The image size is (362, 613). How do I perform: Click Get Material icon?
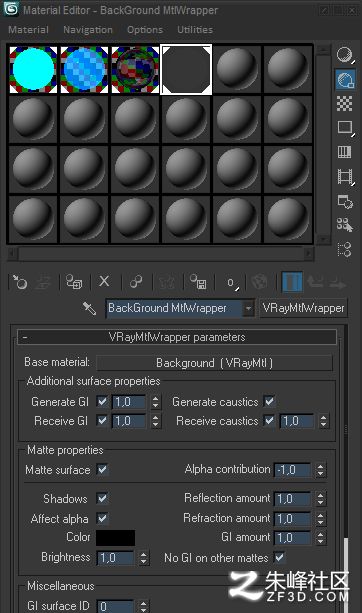(x=20, y=282)
